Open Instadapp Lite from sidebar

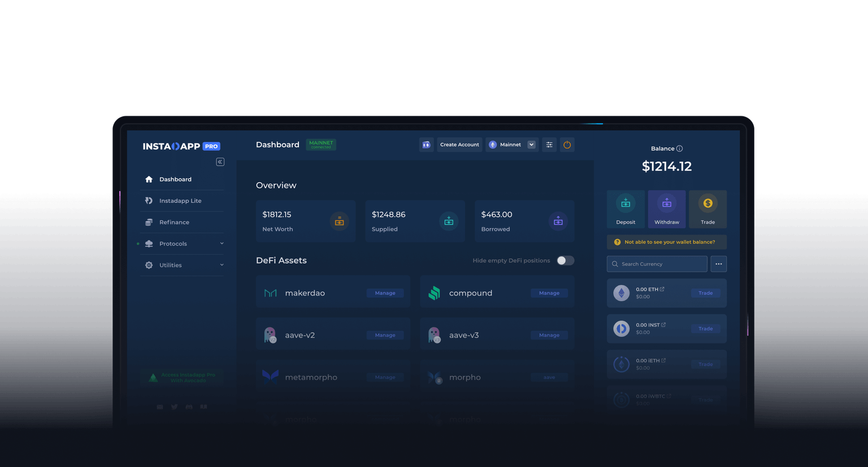click(x=182, y=201)
